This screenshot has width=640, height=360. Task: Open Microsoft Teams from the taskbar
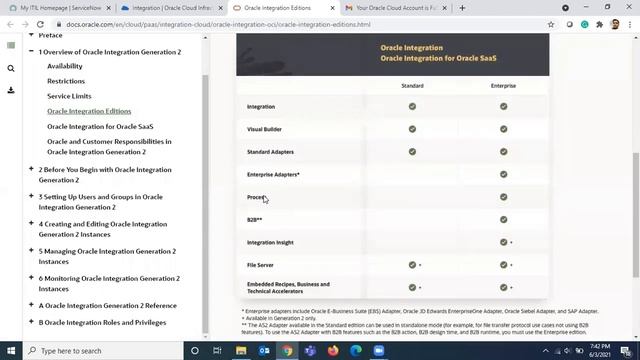pyautogui.click(x=310, y=351)
